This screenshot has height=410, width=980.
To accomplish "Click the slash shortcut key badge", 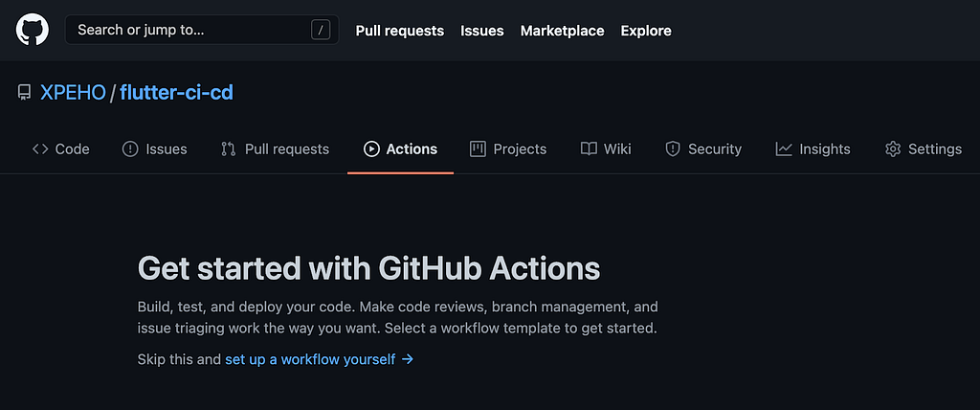I will [321, 30].
